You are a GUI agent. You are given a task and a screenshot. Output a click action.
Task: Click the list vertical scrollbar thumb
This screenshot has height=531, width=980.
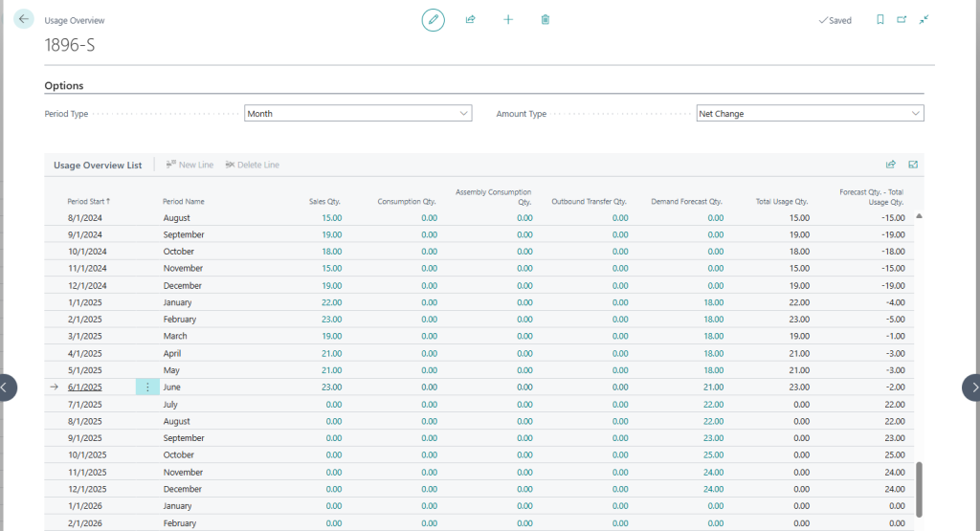click(921, 489)
